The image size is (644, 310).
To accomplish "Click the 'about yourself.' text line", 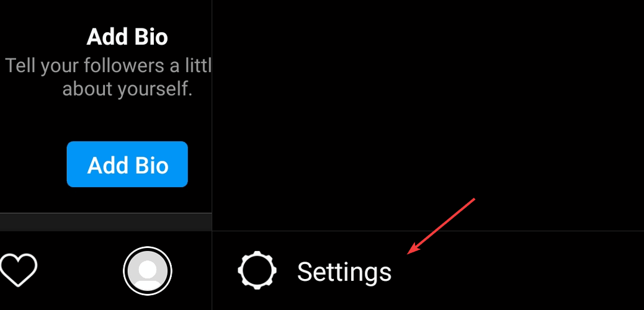I will pos(127,89).
